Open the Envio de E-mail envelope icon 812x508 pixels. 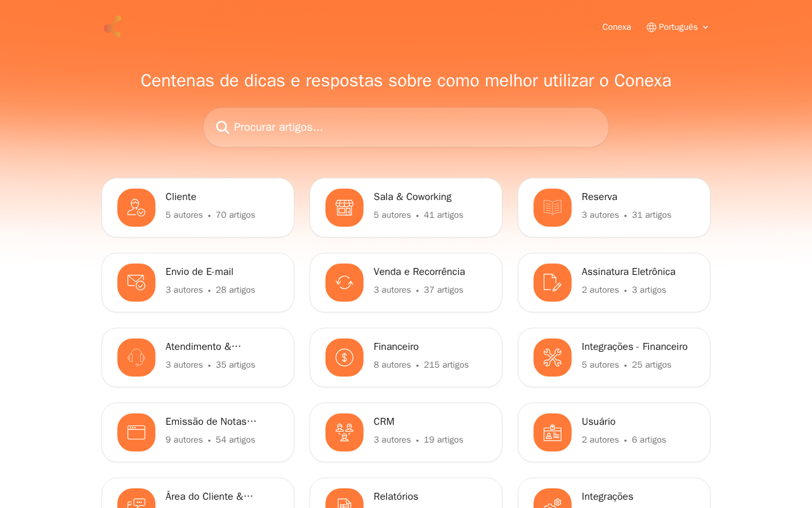tap(136, 283)
